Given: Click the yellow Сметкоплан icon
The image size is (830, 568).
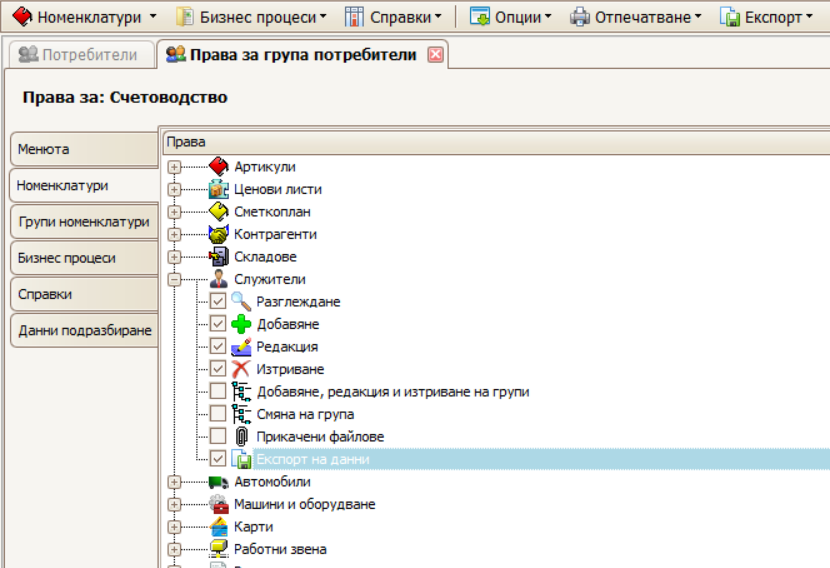Looking at the screenshot, I should pos(218,212).
